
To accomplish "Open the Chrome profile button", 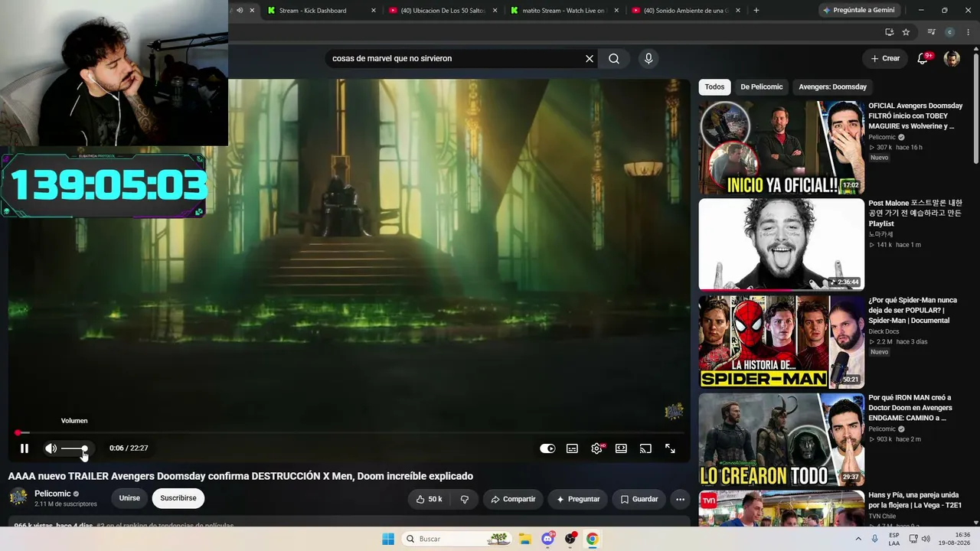I will point(950,32).
